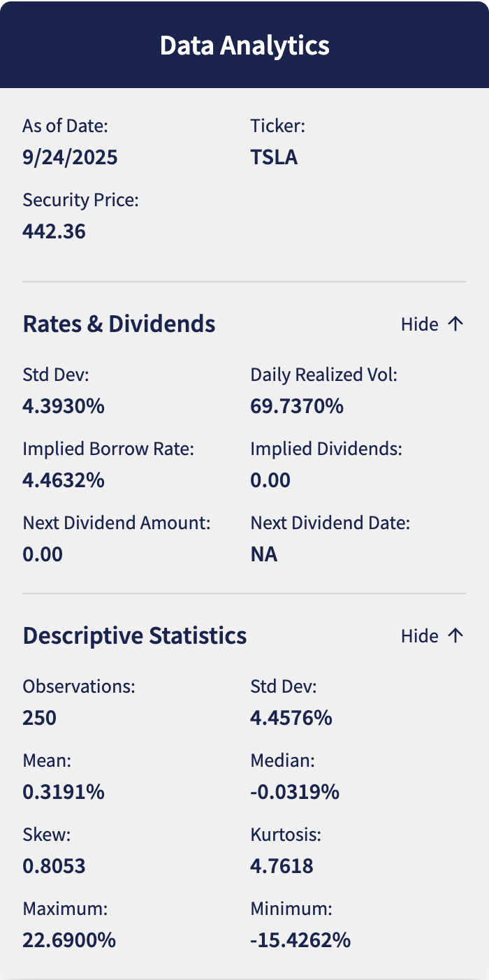Click the Next Dividend Date value NA
The image size is (489, 980).
[x=263, y=554]
